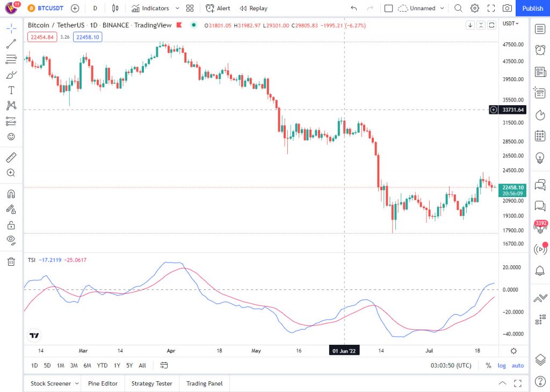Select the crosshair cursor tool
Image resolution: width=550 pixels, height=392 pixels.
pyautogui.click(x=11, y=28)
